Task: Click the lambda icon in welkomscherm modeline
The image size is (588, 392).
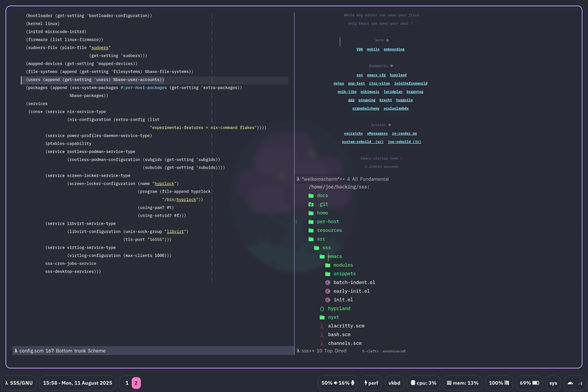Action: click(298, 179)
